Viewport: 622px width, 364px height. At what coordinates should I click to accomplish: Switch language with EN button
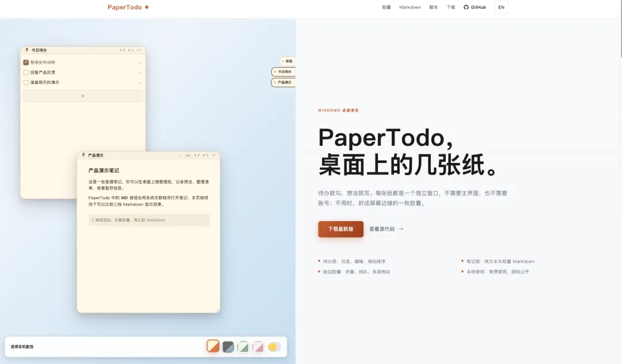coord(502,7)
